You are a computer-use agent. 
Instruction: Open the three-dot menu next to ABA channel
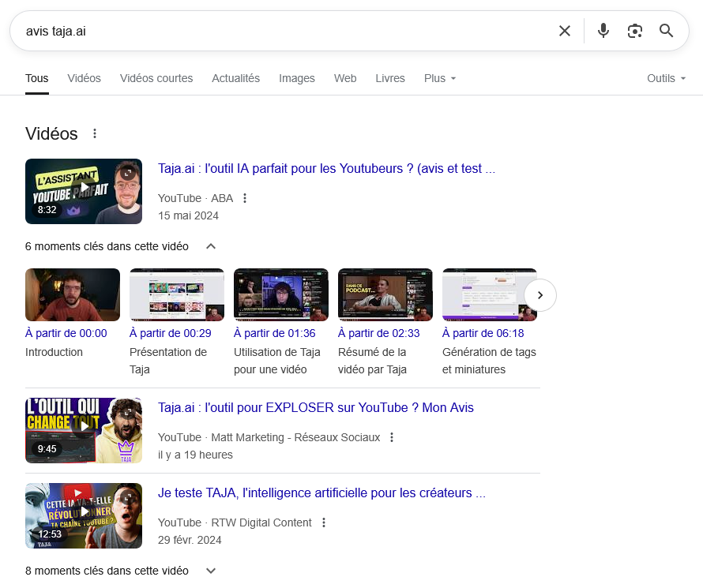pyautogui.click(x=245, y=198)
